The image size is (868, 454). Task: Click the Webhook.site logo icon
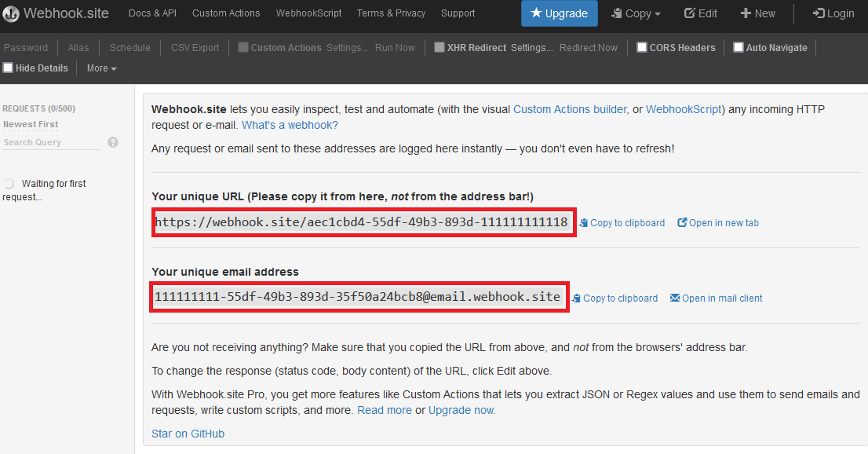coord(10,13)
